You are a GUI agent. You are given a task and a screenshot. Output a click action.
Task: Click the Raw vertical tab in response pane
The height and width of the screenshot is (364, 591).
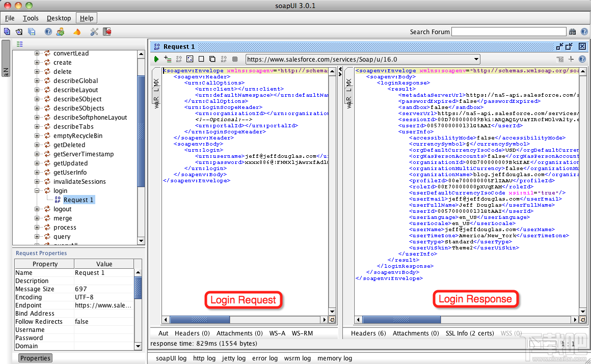click(x=349, y=102)
